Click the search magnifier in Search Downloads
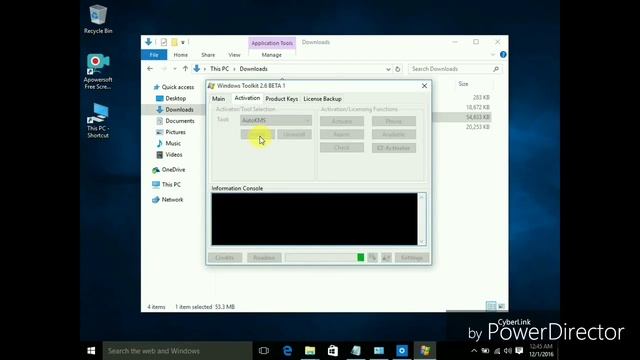Viewport: 640px width, 360px height. [x=496, y=69]
